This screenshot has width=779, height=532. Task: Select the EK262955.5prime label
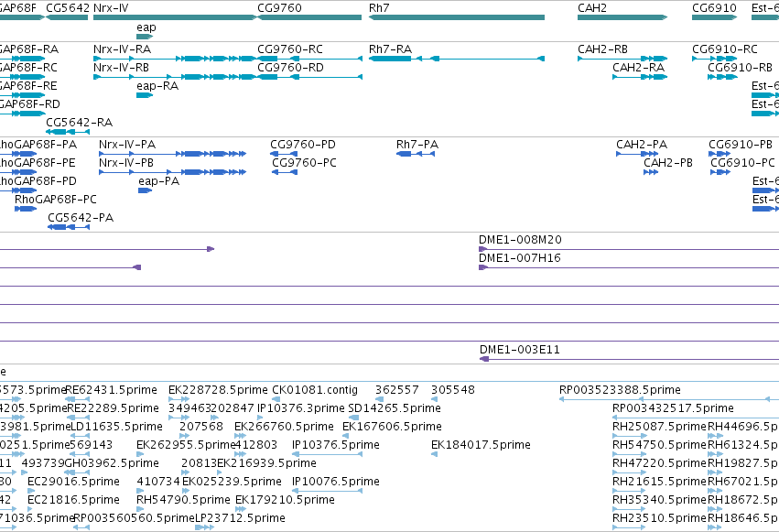click(186, 445)
